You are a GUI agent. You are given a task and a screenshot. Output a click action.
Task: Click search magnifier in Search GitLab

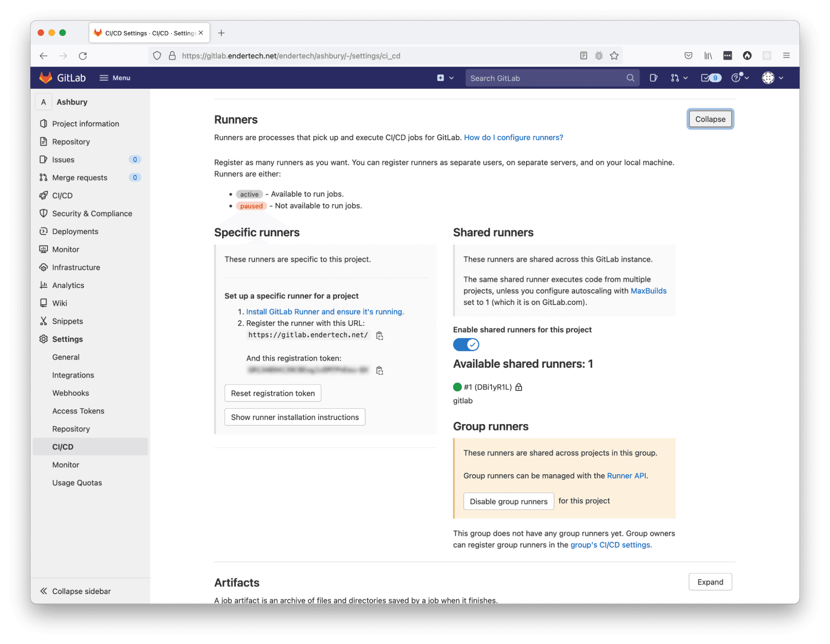pyautogui.click(x=630, y=78)
